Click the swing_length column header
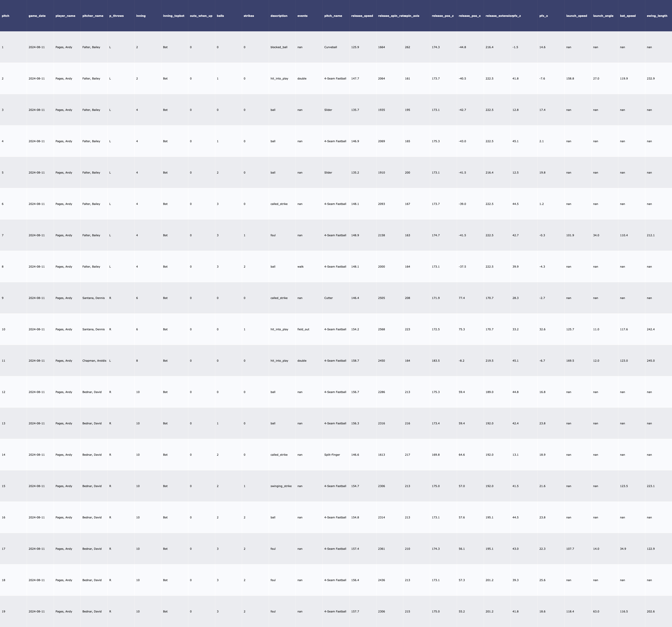Screen dimensions: 672x627 pyautogui.click(x=657, y=16)
